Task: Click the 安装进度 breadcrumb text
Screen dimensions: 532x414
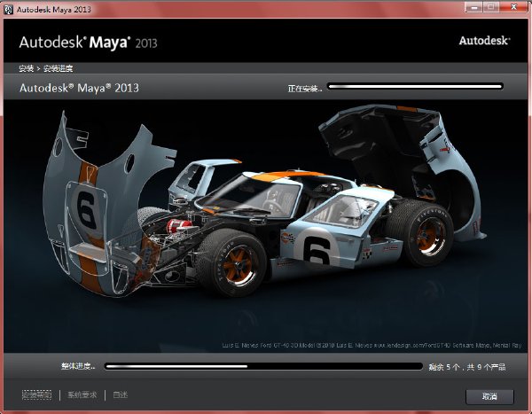Action: [x=58, y=68]
